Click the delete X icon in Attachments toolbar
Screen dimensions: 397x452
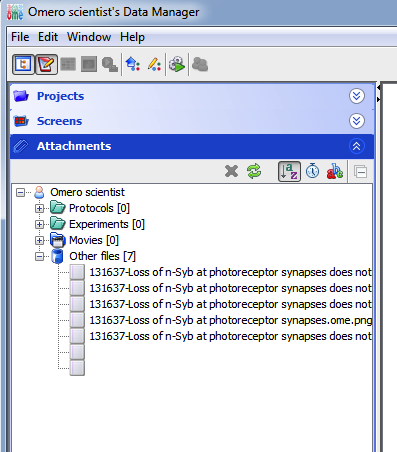[x=231, y=172]
